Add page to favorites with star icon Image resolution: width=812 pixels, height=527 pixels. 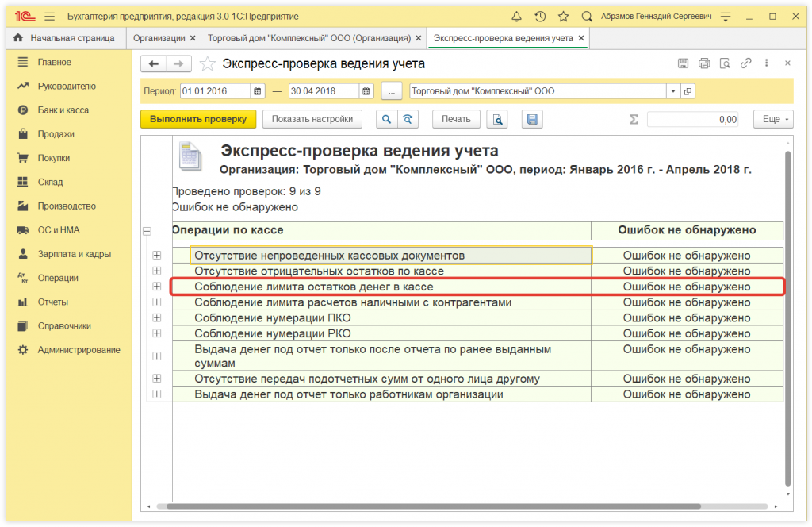(563, 16)
